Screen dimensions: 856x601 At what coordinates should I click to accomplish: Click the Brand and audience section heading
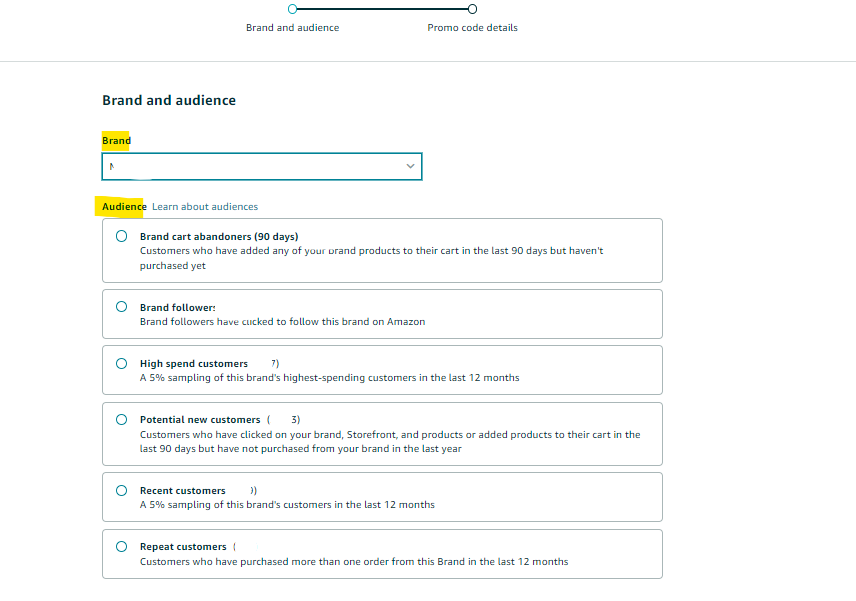click(169, 100)
